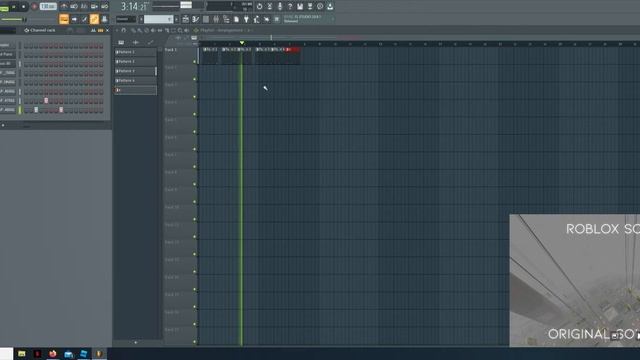Screen dimensions: 640x360
Task: Select the zoom magnifier tool in playlist toolbar
Action: [180, 30]
